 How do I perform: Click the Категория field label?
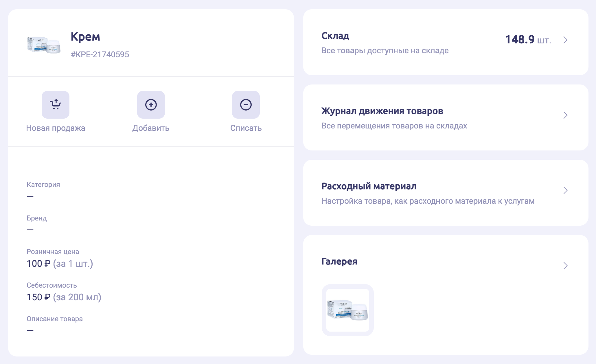43,185
